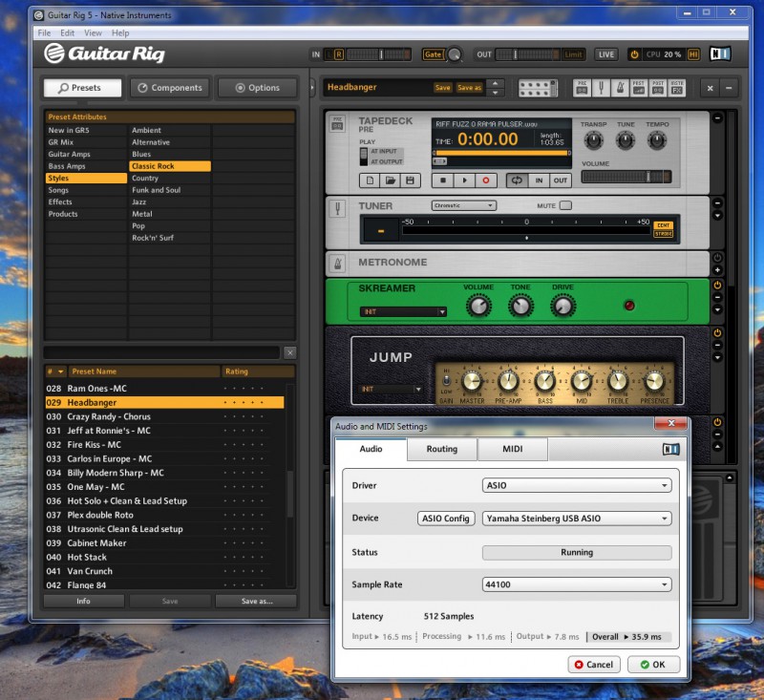Open the Jump amp INIT preset dropdown
Image resolution: width=764 pixels, height=700 pixels.
[x=391, y=390]
